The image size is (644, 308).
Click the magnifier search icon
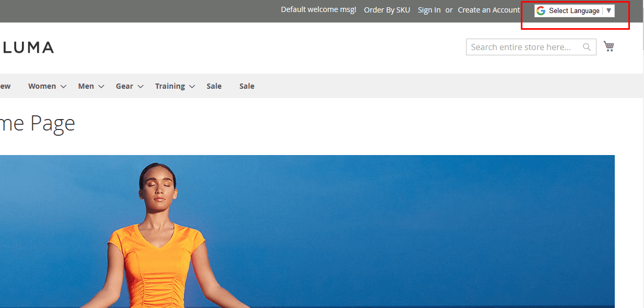587,47
